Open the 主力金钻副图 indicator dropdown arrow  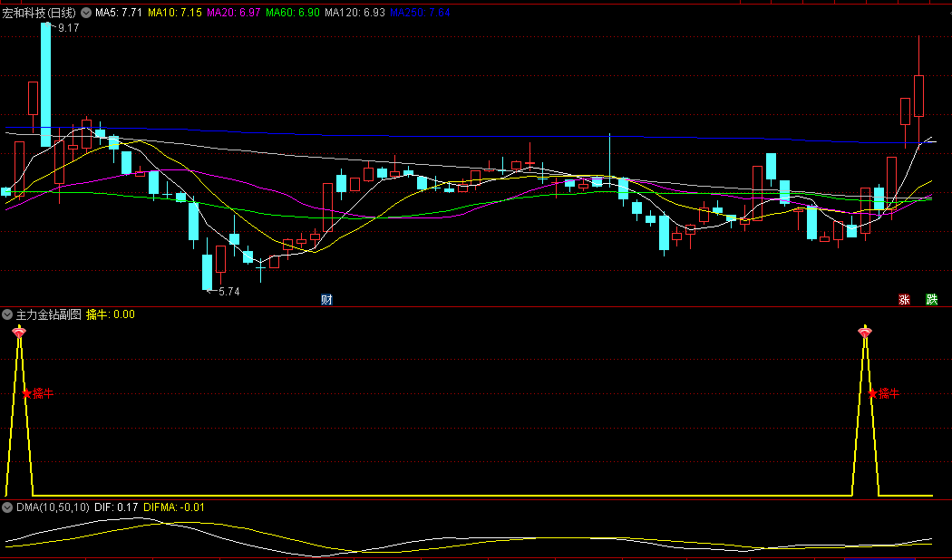(7, 314)
